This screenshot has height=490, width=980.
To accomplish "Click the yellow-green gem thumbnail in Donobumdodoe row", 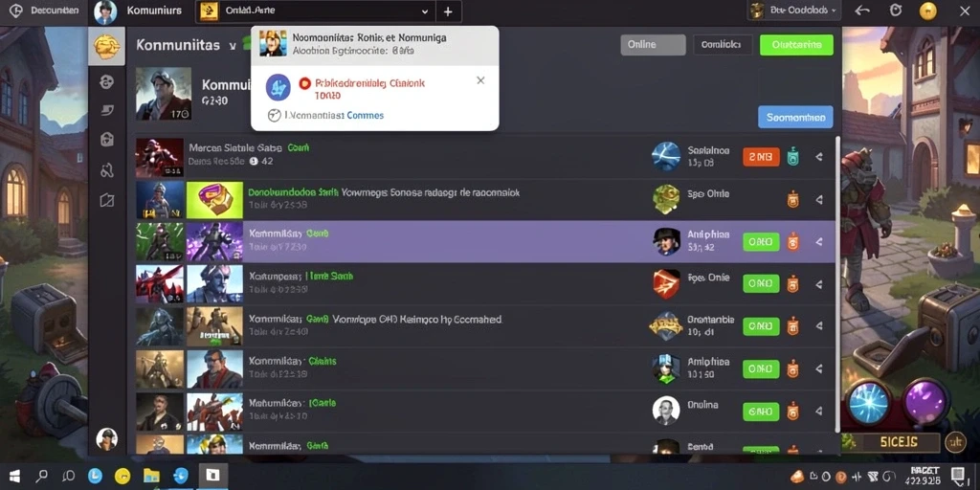I will [214, 200].
